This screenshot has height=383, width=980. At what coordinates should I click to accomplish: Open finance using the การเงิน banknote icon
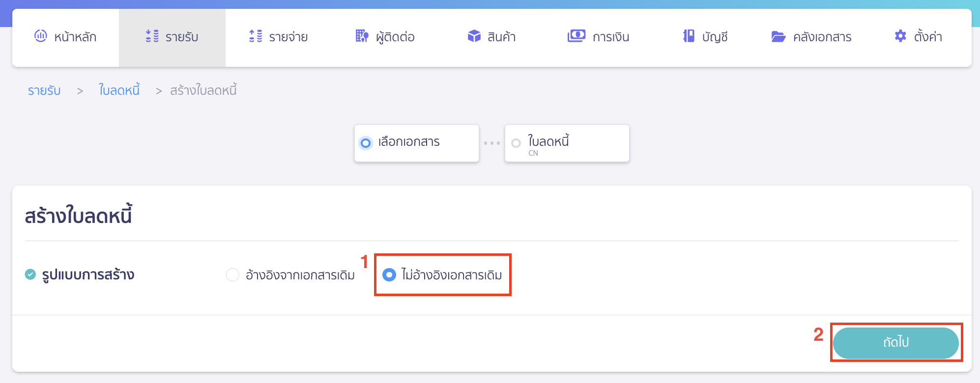pos(576,36)
